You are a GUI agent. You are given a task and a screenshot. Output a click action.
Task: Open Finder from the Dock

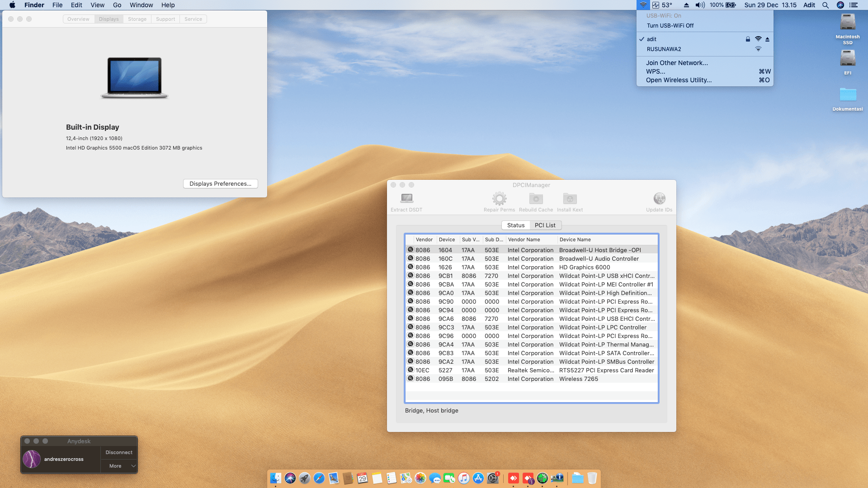pyautogui.click(x=276, y=478)
